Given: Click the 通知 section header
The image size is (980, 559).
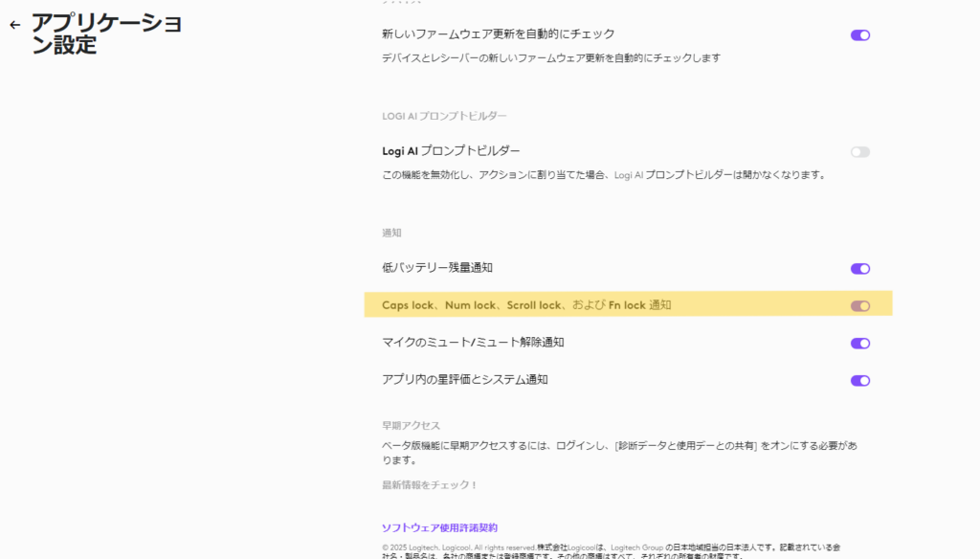Looking at the screenshot, I should (x=391, y=233).
